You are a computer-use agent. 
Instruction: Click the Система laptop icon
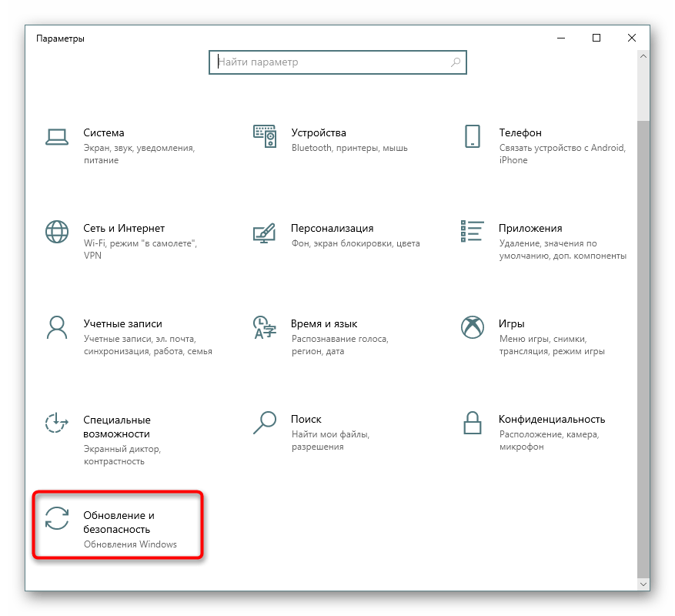point(57,136)
